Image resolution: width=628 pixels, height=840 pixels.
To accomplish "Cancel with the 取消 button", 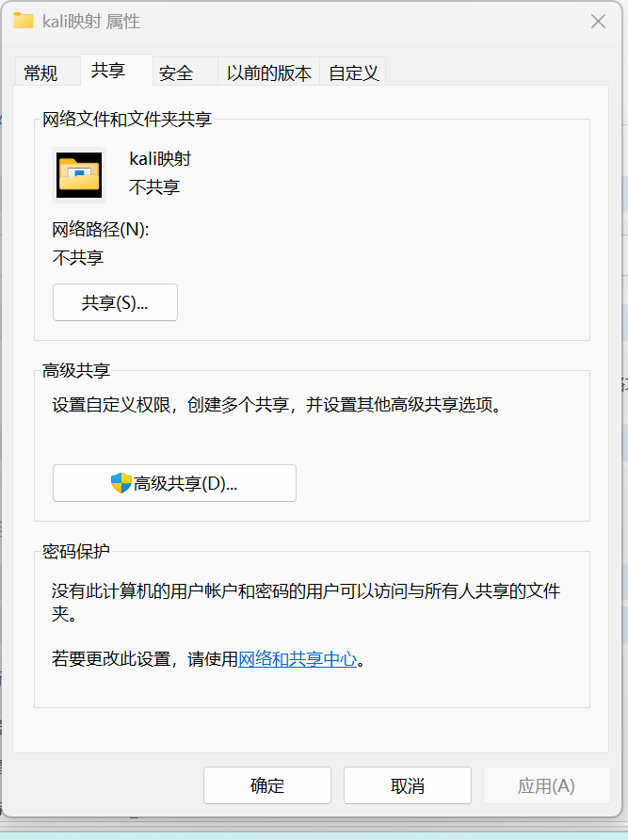I will [408, 785].
